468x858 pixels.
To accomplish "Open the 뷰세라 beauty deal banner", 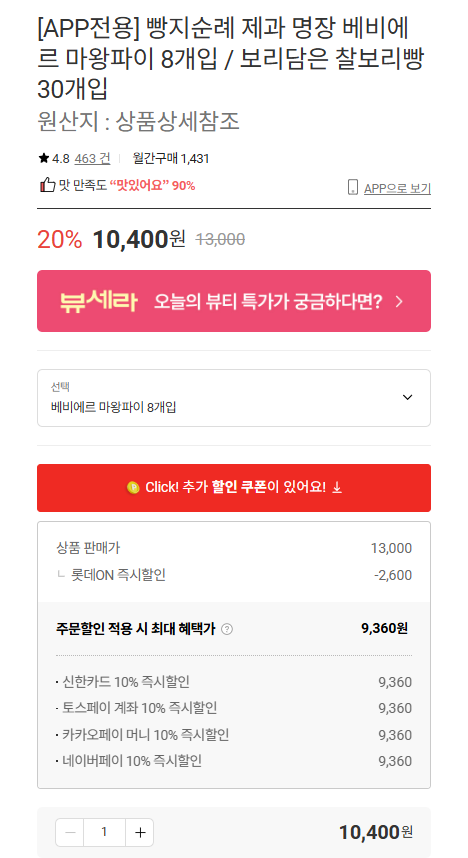I will point(234,300).
